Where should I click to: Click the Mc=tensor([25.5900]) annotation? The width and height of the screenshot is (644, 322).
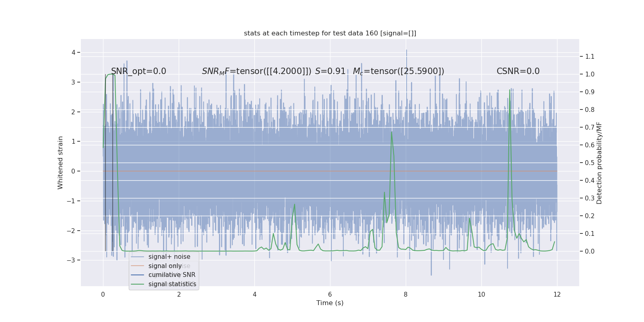click(398, 71)
